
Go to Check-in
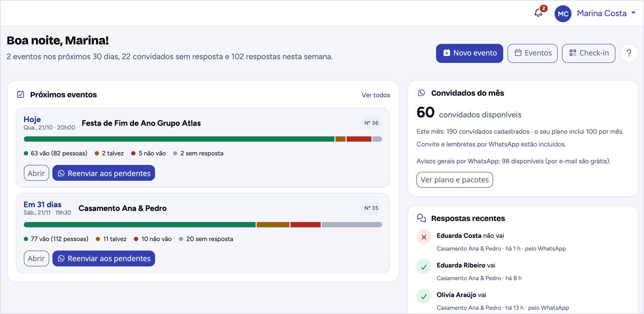(588, 53)
